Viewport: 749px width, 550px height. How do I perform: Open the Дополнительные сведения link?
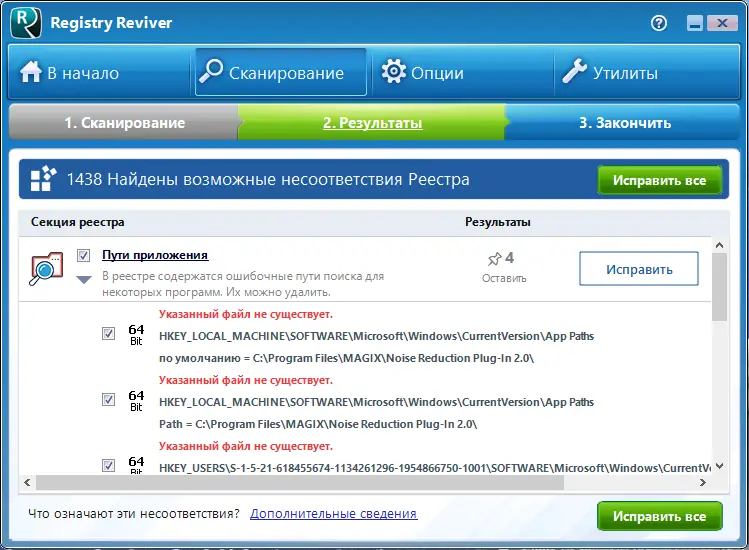coord(333,514)
